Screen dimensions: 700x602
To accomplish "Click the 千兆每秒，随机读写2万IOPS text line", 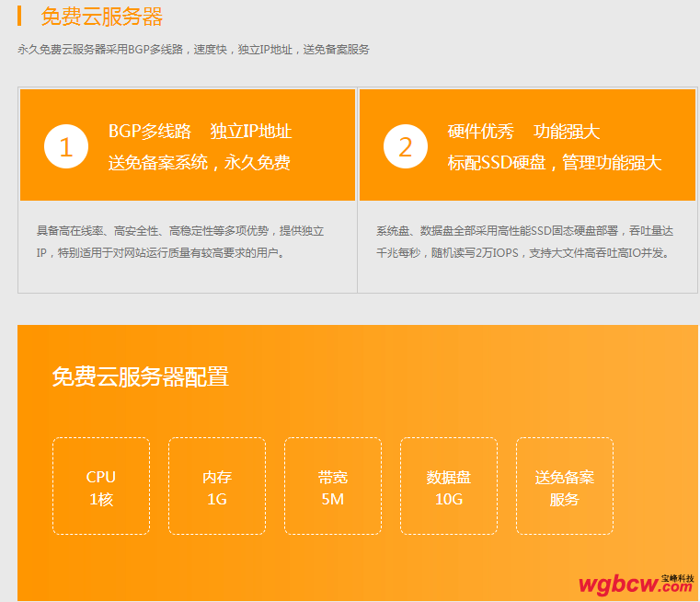I will (523, 253).
